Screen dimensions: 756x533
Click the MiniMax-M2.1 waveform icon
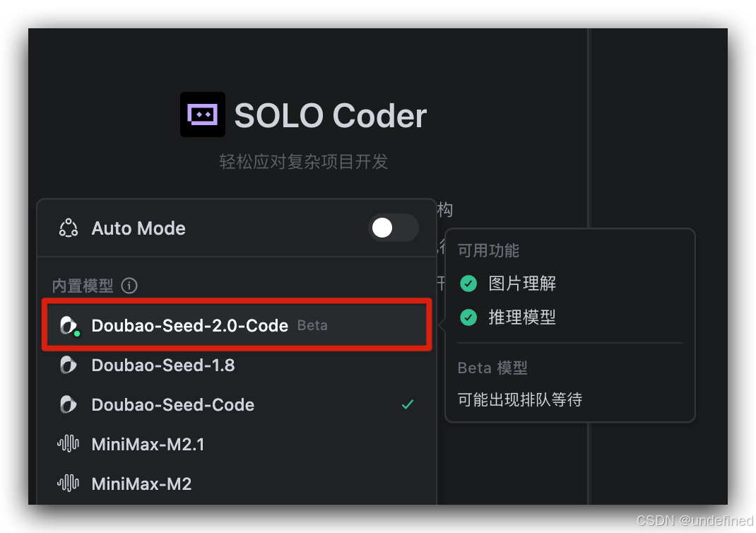[x=68, y=444]
